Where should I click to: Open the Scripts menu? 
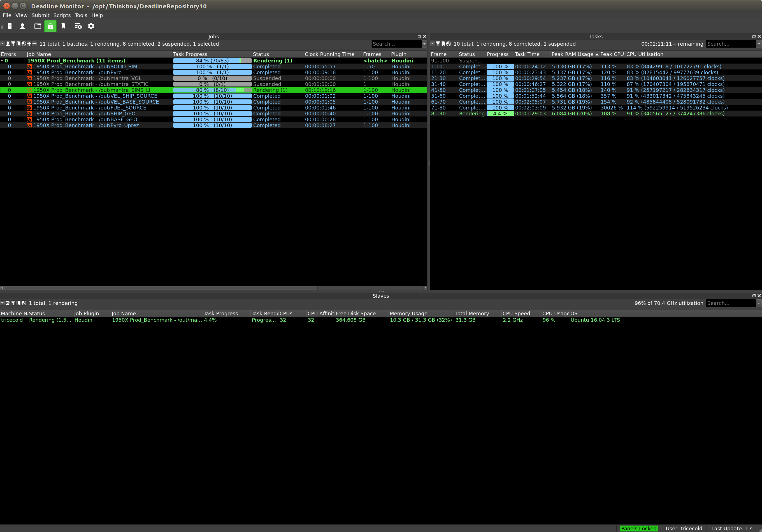[x=62, y=15]
